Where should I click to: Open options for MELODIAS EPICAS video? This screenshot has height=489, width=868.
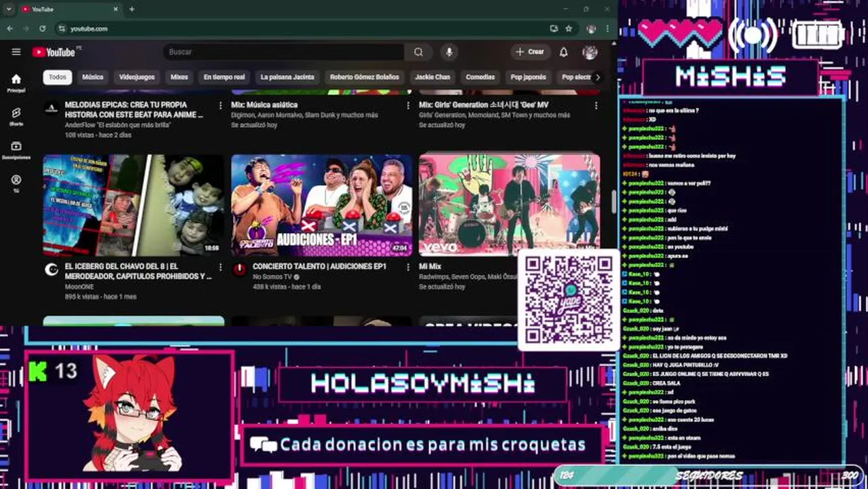coord(220,105)
